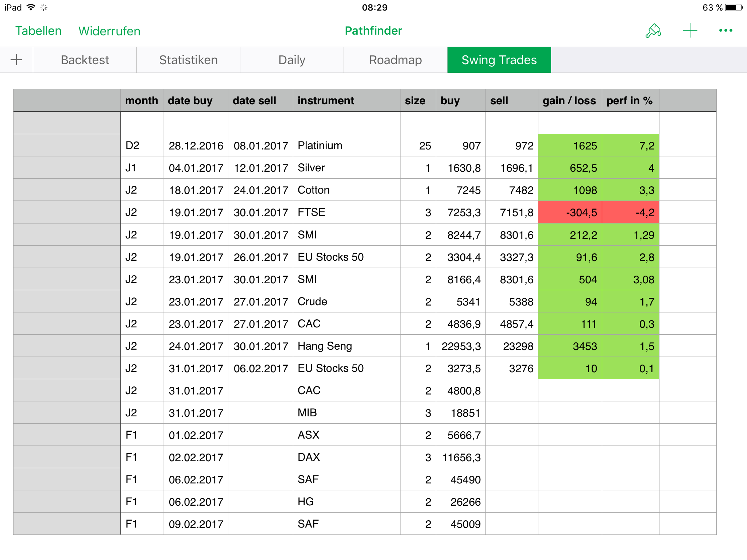This screenshot has height=560, width=747.
Task: Tap the Tabellen back button
Action: (x=38, y=31)
